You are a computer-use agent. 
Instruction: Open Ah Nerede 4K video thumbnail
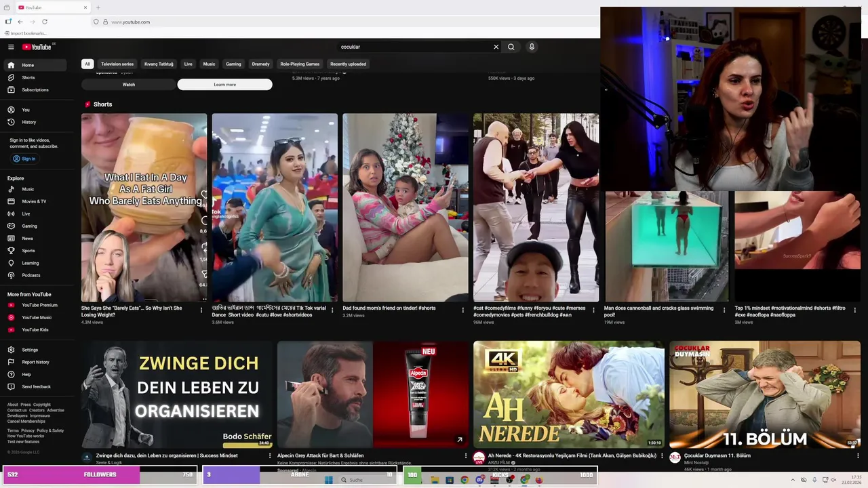pyautogui.click(x=569, y=394)
